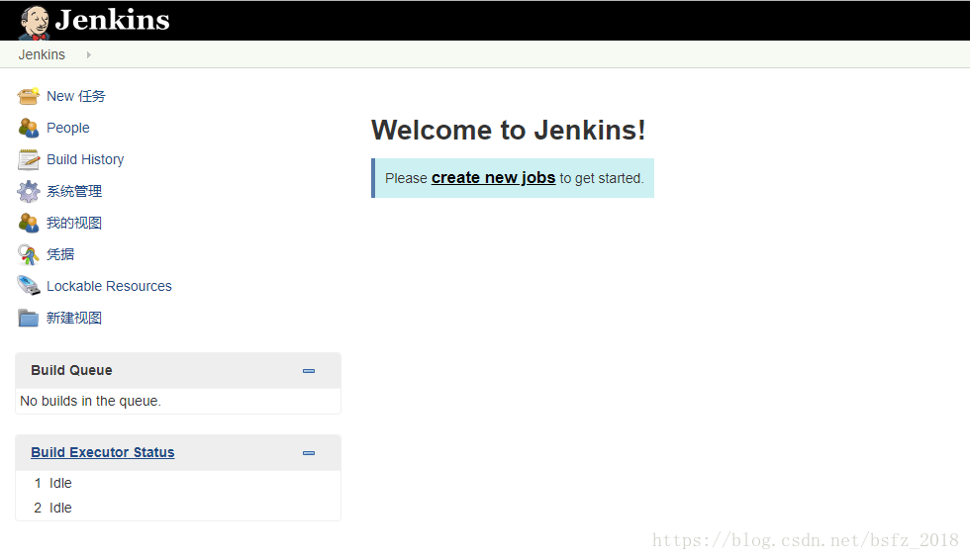The image size is (970, 560).
Task: Open the Lockable Resources link
Action: (x=109, y=286)
